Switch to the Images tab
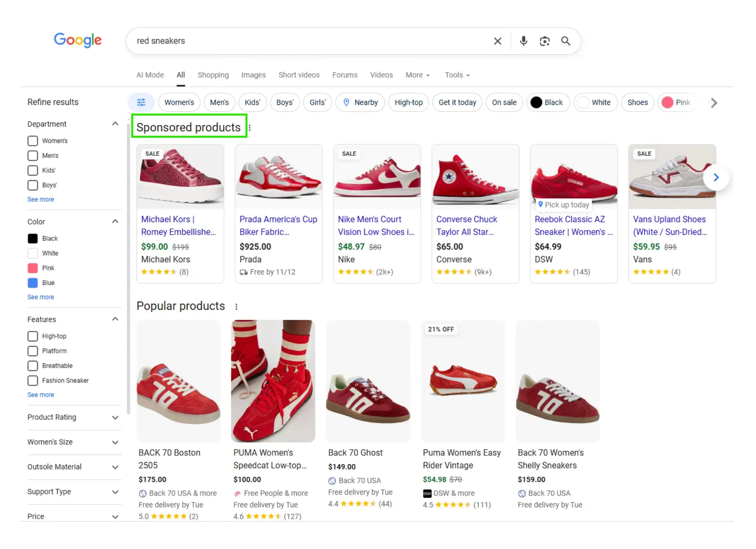The image size is (756, 549). pyautogui.click(x=253, y=75)
